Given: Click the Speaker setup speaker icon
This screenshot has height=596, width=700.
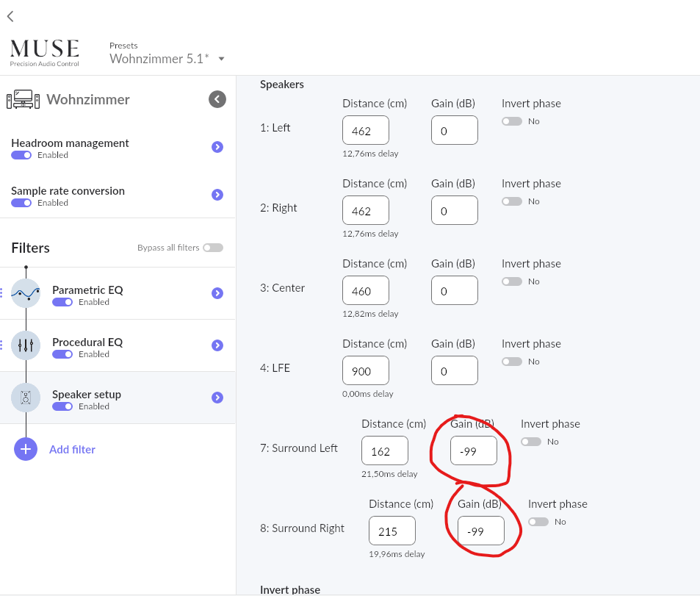Looking at the screenshot, I should pyautogui.click(x=26, y=398).
